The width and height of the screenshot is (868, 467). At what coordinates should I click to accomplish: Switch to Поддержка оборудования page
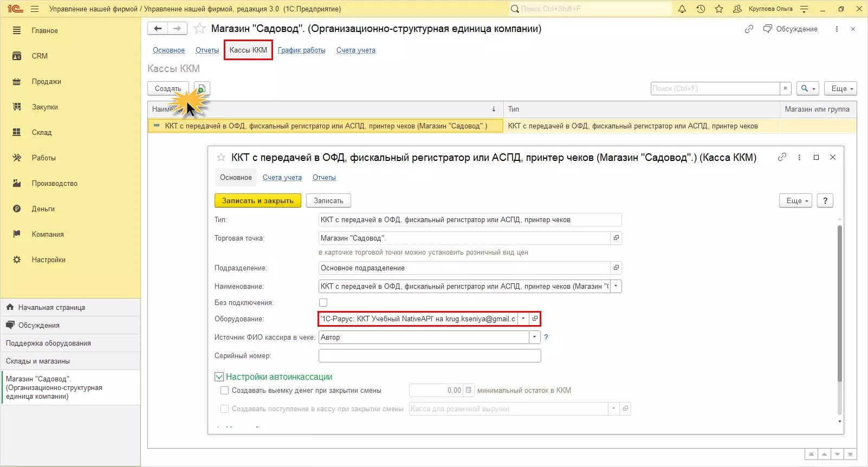[x=70, y=343]
